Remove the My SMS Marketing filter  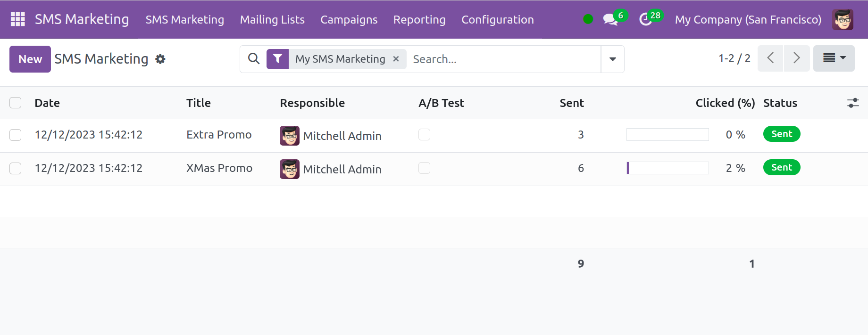tap(396, 59)
